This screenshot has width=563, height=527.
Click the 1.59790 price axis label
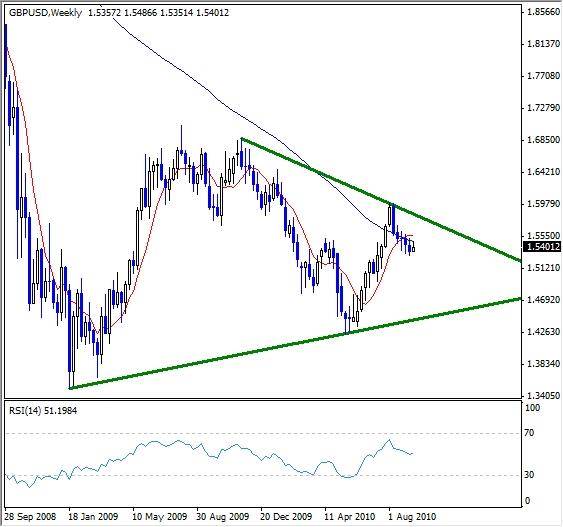pyautogui.click(x=543, y=204)
